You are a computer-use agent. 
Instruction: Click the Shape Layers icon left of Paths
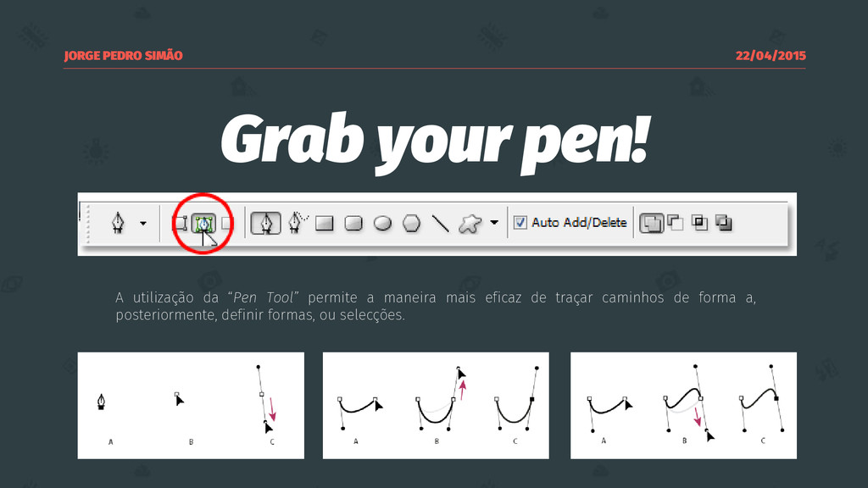tap(181, 224)
